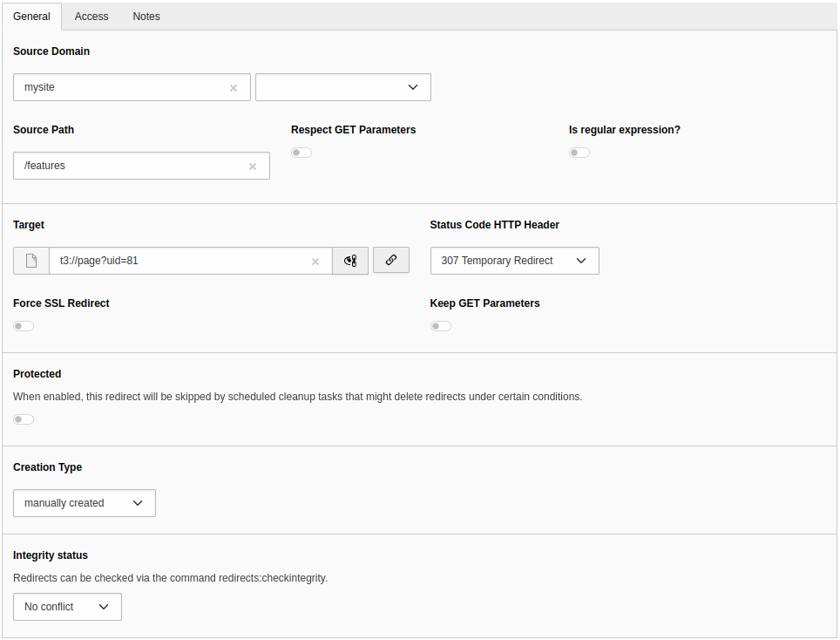840x640 pixels.
Task: Toggle the Protected redirect switch
Action: pyautogui.click(x=24, y=419)
